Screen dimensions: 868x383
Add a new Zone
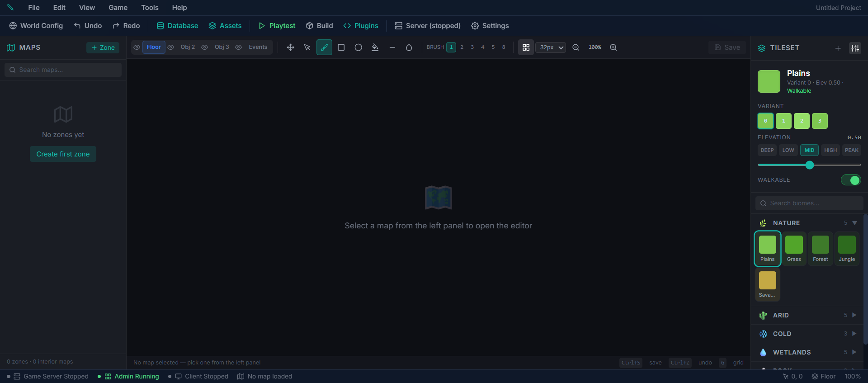click(x=103, y=47)
